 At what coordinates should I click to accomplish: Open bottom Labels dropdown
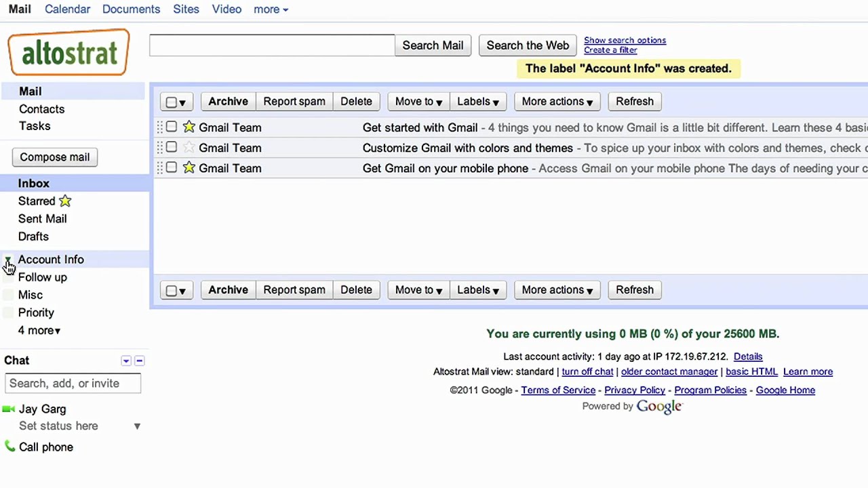[x=477, y=290]
